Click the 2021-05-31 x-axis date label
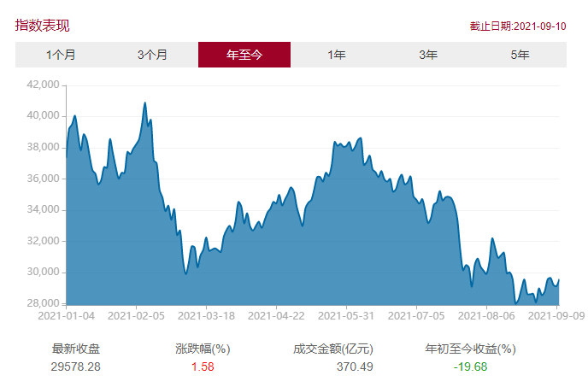 click(346, 316)
